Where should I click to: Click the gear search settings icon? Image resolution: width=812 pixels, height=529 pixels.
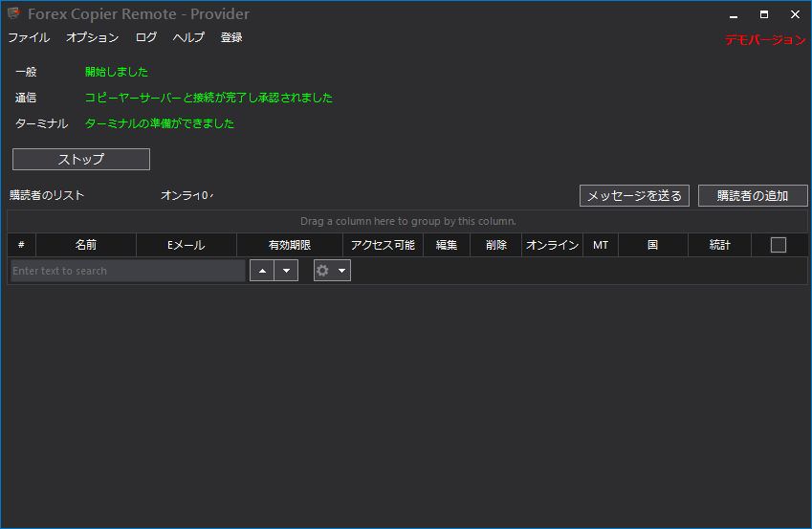pos(322,271)
